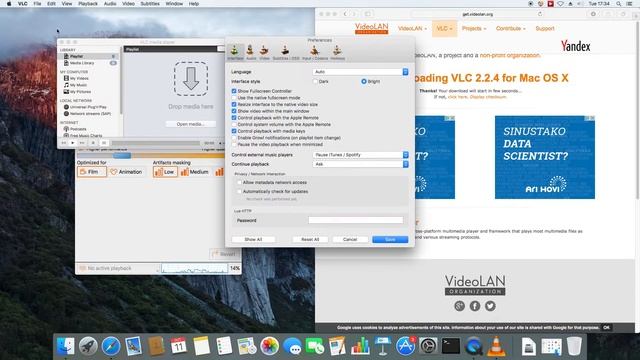Screen dimensions: 640x360
Task: Expand the Contribute navigation dropdown
Action: (511, 29)
